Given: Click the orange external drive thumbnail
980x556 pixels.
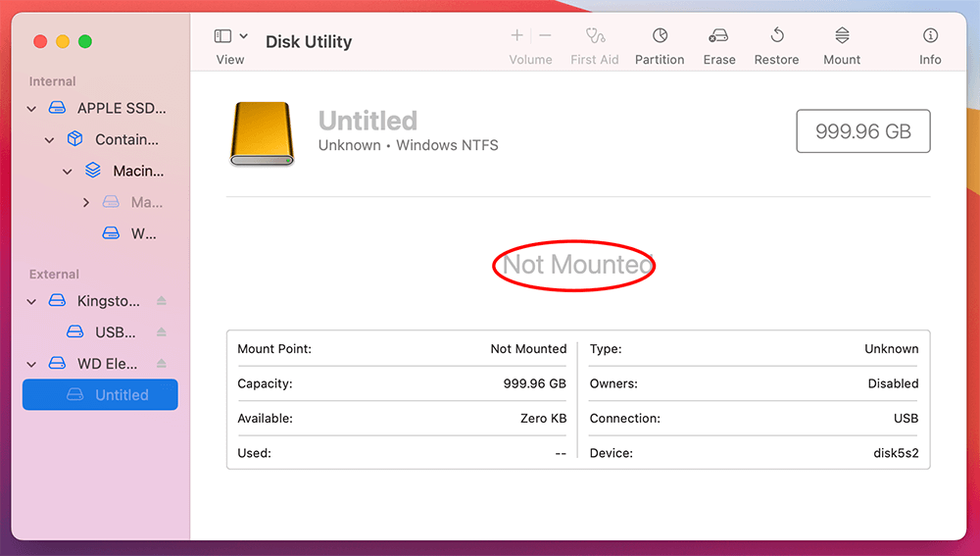Looking at the screenshot, I should [x=262, y=133].
